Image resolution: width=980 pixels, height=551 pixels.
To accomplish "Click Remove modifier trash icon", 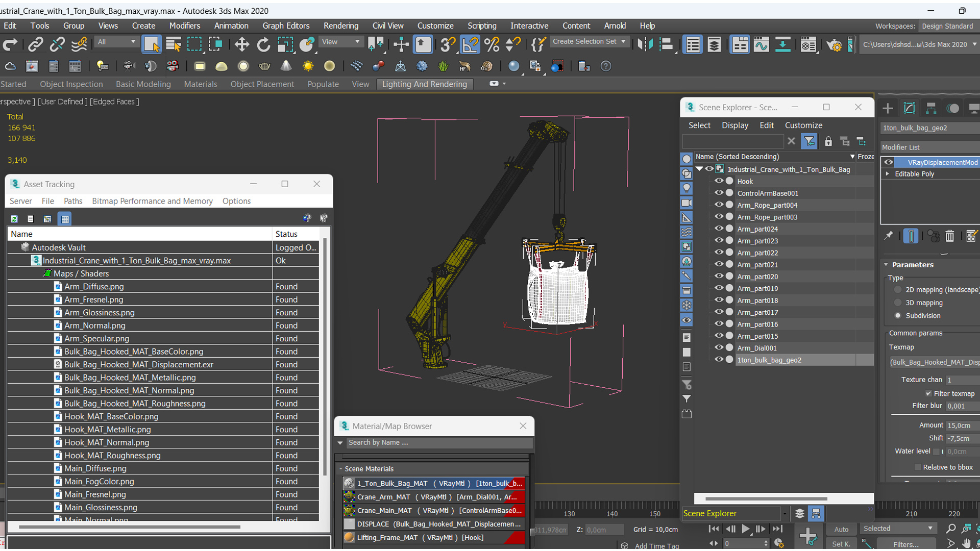I will [x=949, y=236].
